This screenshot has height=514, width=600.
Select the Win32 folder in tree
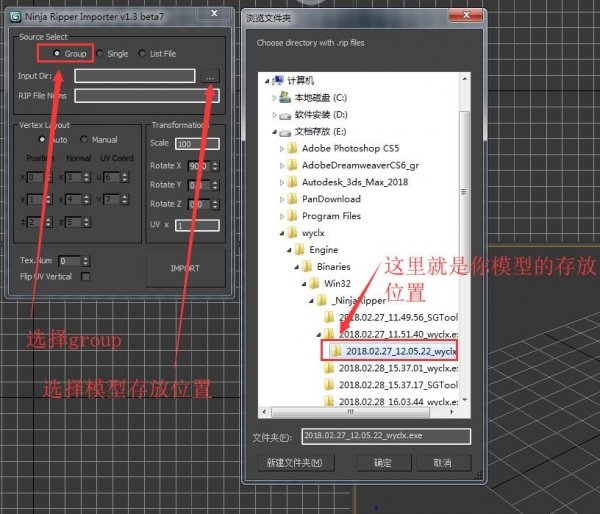point(339,283)
